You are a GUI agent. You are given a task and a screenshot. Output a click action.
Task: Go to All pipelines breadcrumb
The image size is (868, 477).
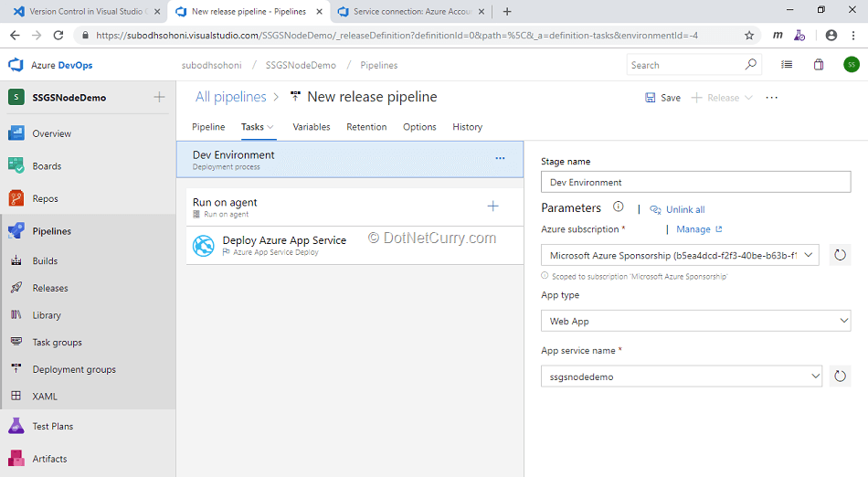231,97
